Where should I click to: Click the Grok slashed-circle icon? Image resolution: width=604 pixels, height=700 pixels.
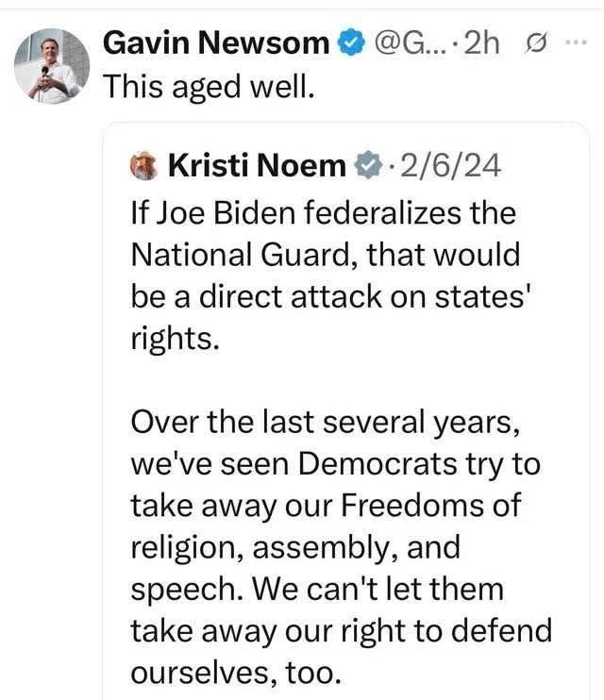point(532,43)
